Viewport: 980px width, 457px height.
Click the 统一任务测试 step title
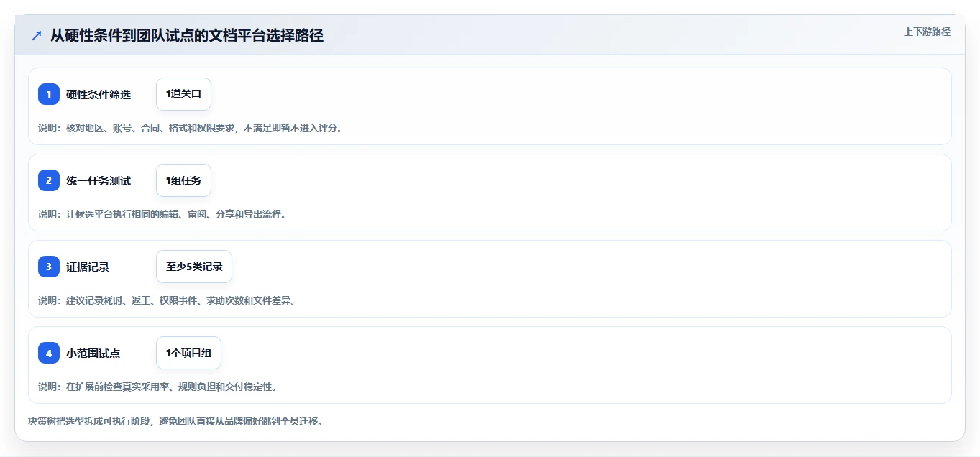pyautogui.click(x=99, y=180)
